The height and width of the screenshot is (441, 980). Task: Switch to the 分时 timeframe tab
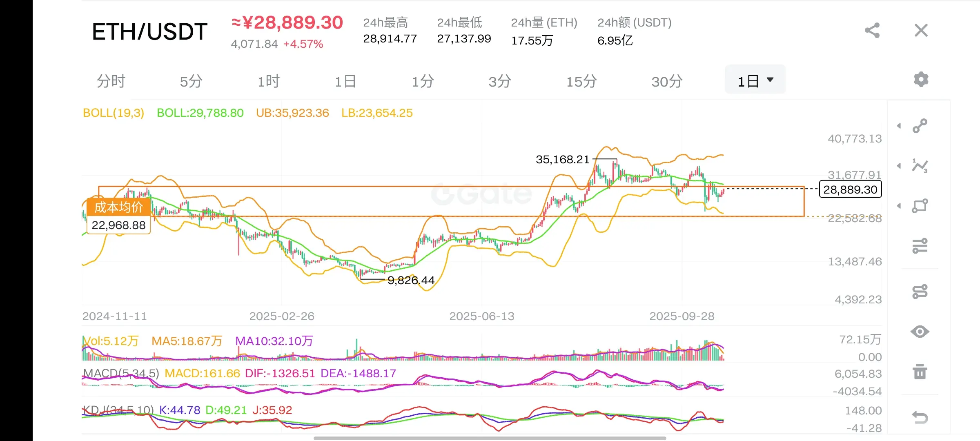111,82
